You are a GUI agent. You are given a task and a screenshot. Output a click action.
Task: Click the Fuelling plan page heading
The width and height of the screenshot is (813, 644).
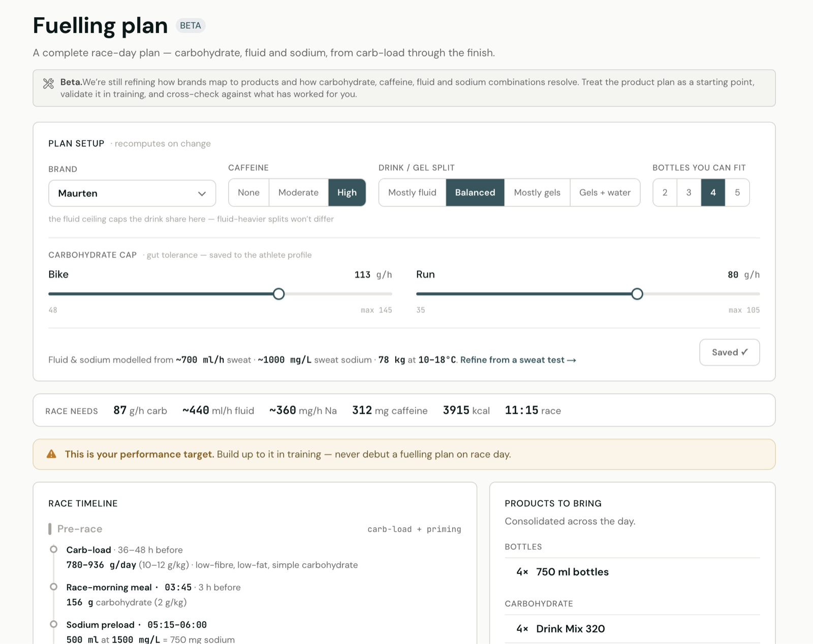click(x=100, y=25)
